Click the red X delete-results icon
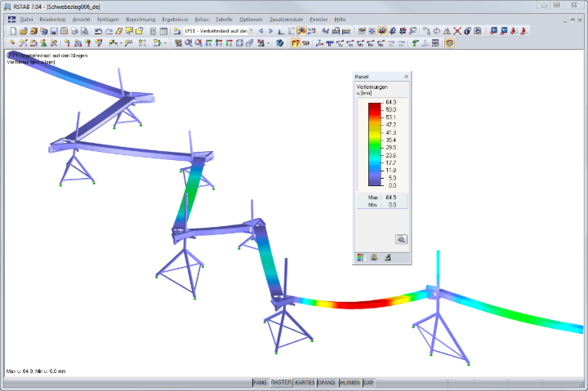 457,31
